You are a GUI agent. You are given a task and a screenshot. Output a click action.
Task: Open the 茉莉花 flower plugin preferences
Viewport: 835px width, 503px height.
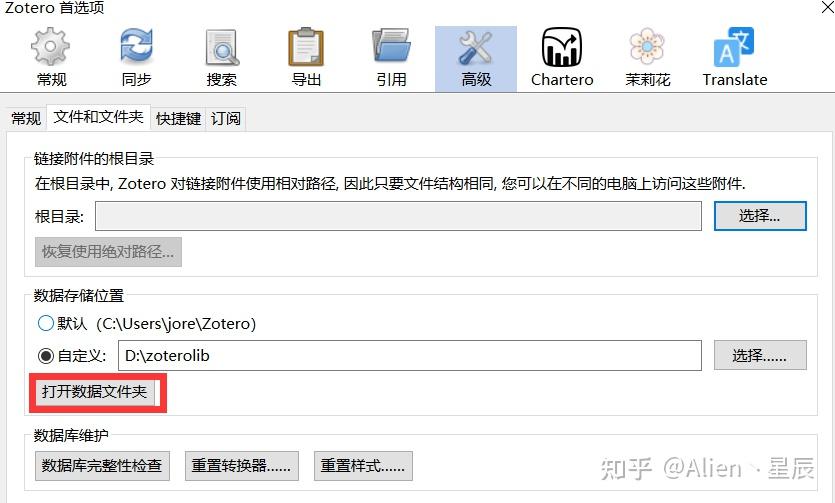point(648,59)
